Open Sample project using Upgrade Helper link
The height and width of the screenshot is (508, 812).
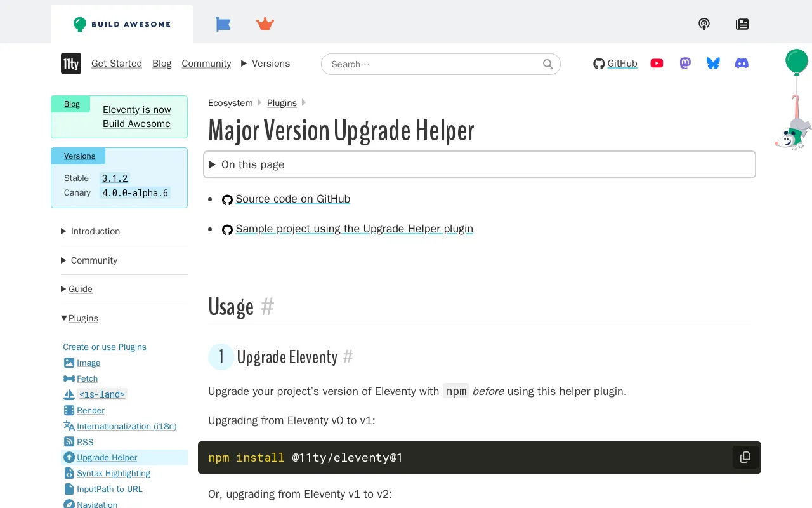[x=354, y=229]
